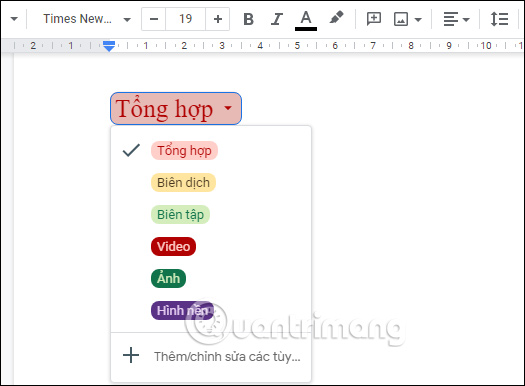Decrease font size with the minus button
The height and width of the screenshot is (386, 525).
(x=154, y=19)
